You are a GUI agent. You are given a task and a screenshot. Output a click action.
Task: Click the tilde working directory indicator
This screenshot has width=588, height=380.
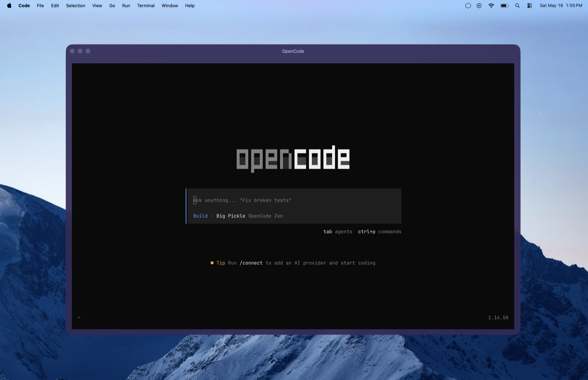[79, 318]
